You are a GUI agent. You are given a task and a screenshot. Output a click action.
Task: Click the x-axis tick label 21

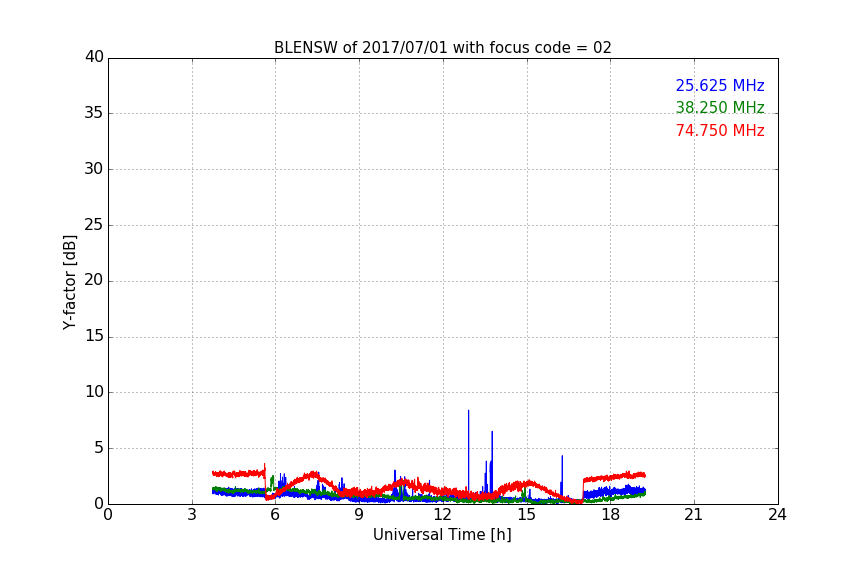694,515
